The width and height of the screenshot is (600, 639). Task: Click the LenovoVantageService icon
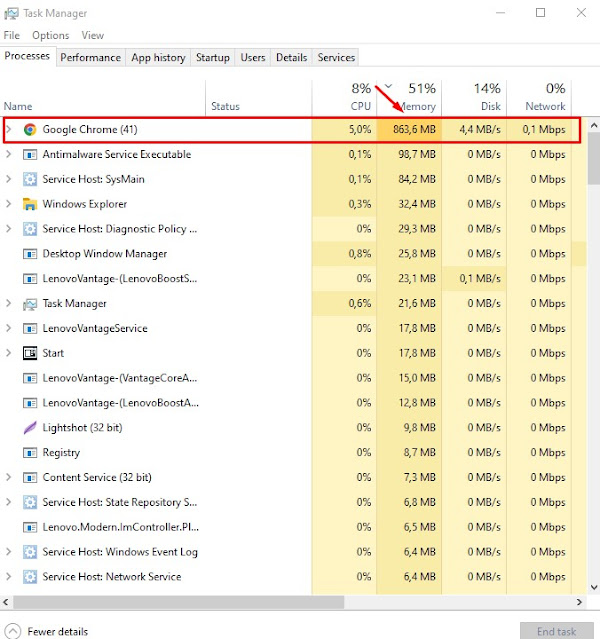point(30,328)
